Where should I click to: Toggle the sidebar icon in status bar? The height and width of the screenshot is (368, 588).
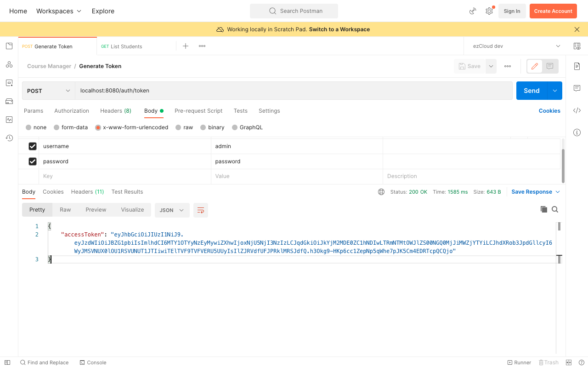click(x=7, y=362)
